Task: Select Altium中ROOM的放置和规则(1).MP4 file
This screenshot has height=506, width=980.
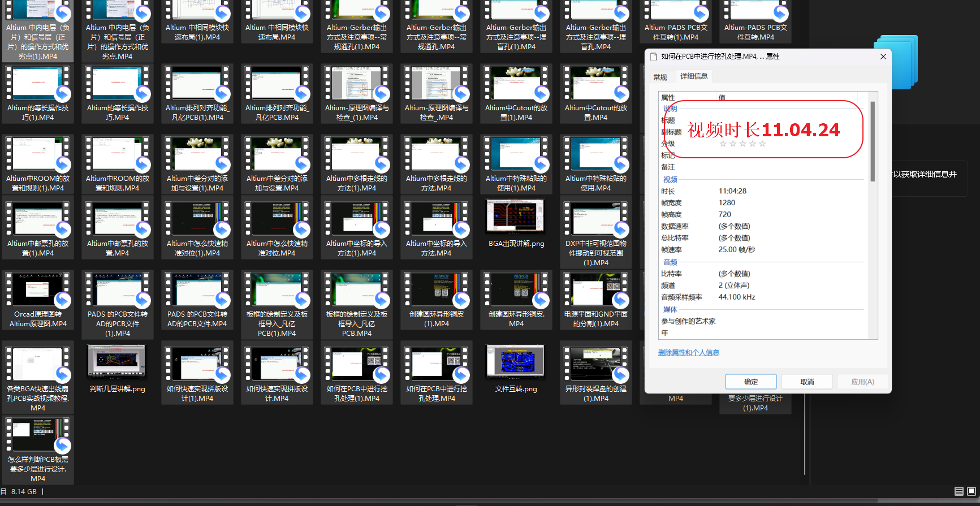Action: 38,164
